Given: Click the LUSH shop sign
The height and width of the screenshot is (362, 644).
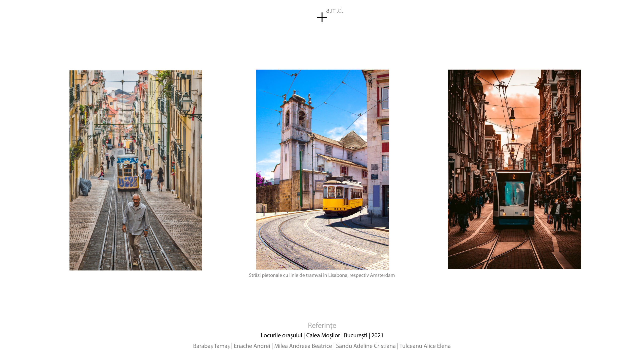Looking at the screenshot, I should 572,164.
